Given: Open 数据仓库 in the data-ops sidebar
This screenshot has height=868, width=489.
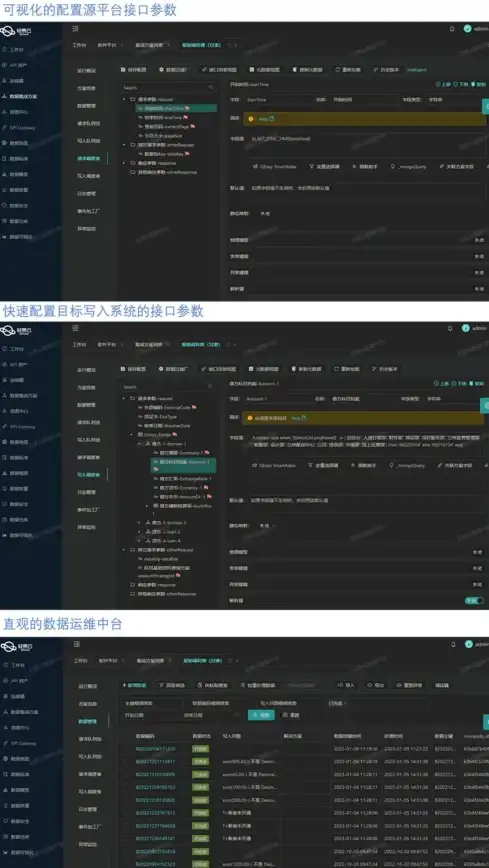Looking at the screenshot, I should [18, 837].
